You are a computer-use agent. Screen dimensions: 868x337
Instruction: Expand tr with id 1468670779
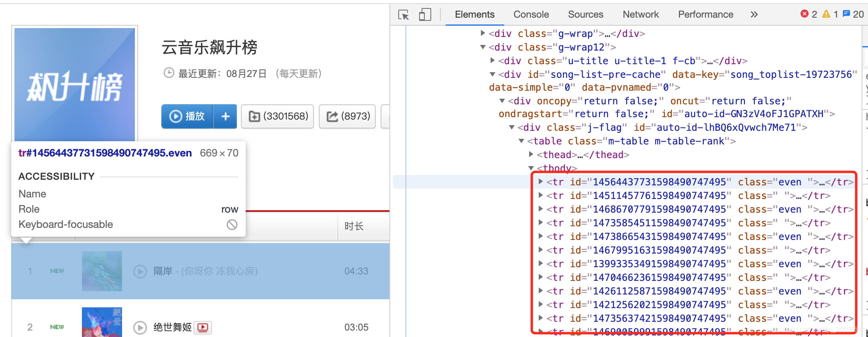coord(541,209)
